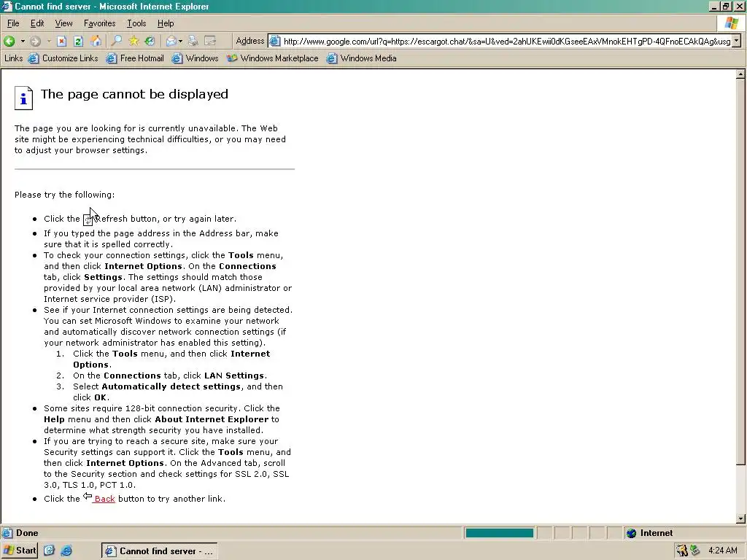Open the Favorites star toolbar icon
The height and width of the screenshot is (560, 747).
pos(133,41)
